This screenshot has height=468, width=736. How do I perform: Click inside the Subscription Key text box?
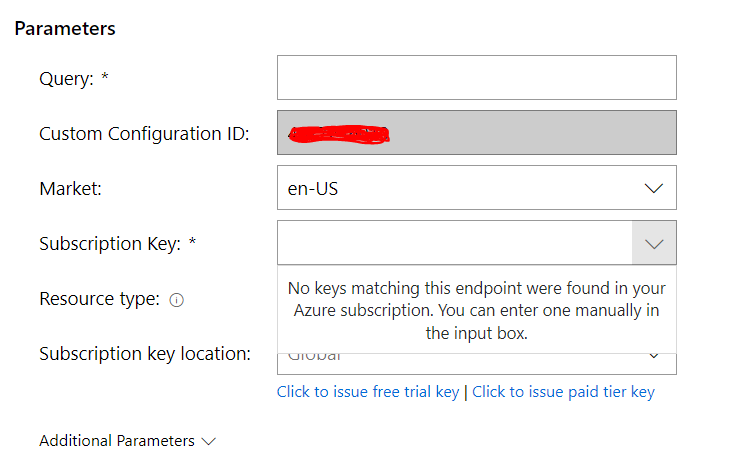coord(454,243)
